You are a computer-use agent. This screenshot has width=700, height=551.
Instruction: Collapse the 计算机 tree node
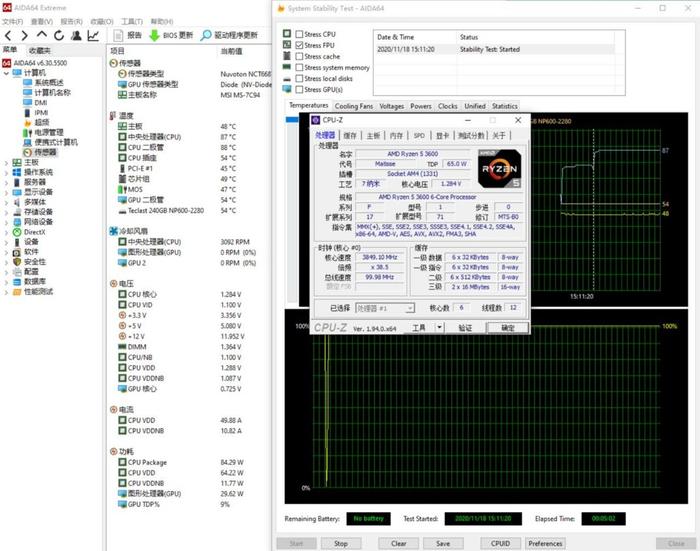[x=6, y=73]
